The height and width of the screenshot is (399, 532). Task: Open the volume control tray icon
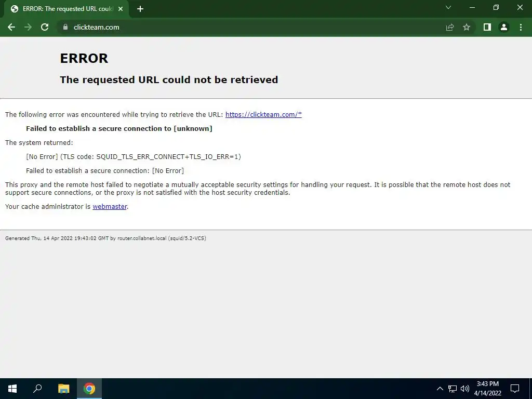pyautogui.click(x=465, y=389)
